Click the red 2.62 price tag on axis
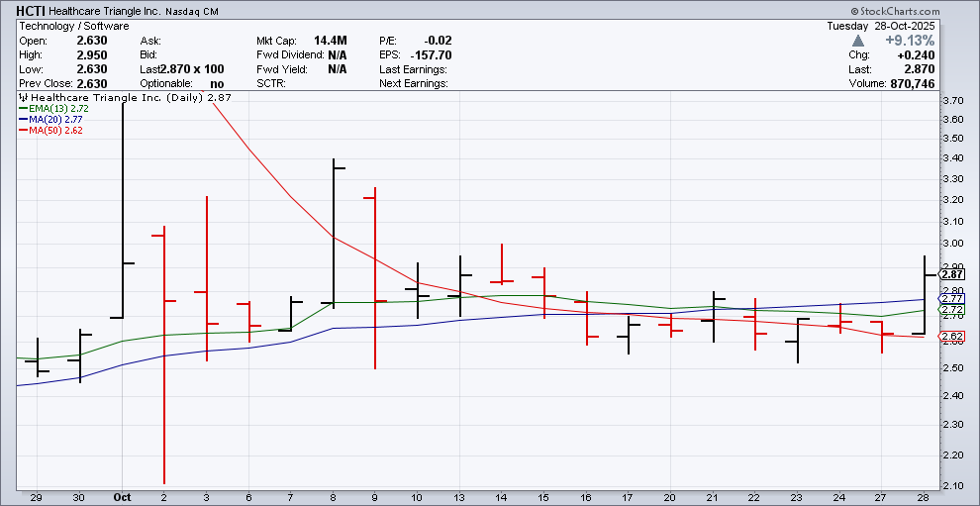Screen dimensions: 980x506 pos(951,337)
